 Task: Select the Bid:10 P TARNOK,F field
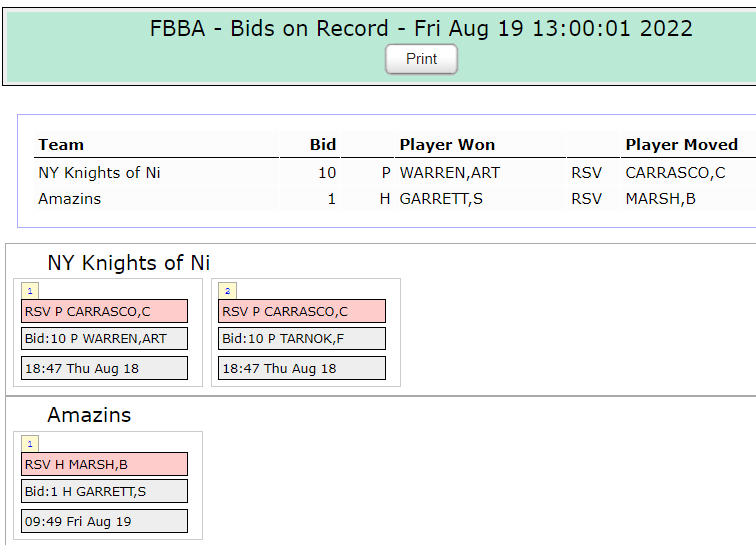(301, 339)
